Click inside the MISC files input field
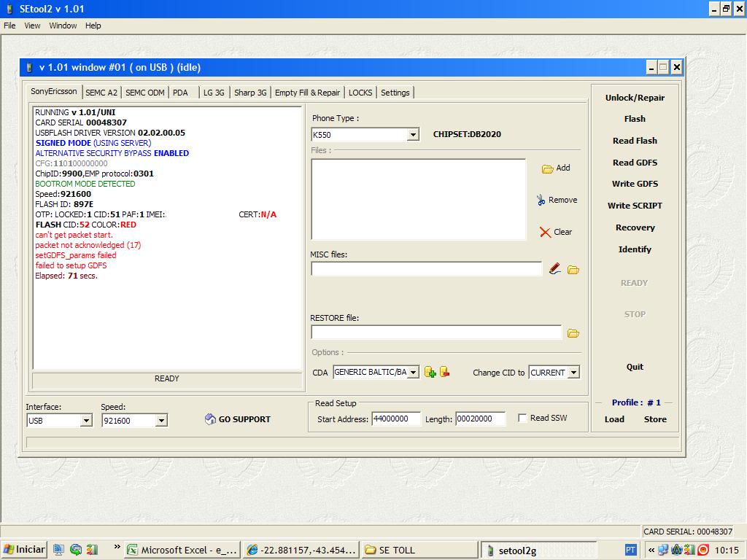This screenshot has width=747, height=560. tap(426, 269)
